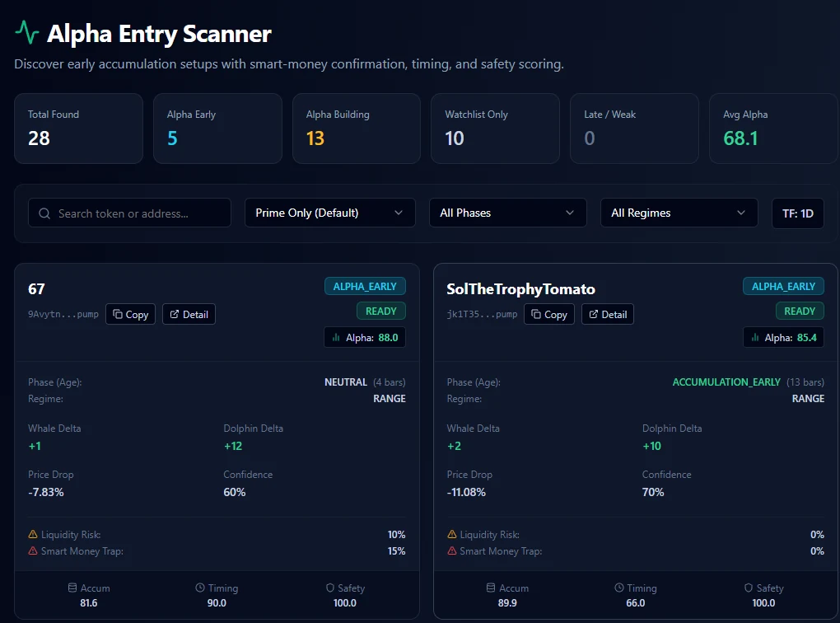Open Detail for the 67 token
The height and width of the screenshot is (623, 840).
(189, 314)
